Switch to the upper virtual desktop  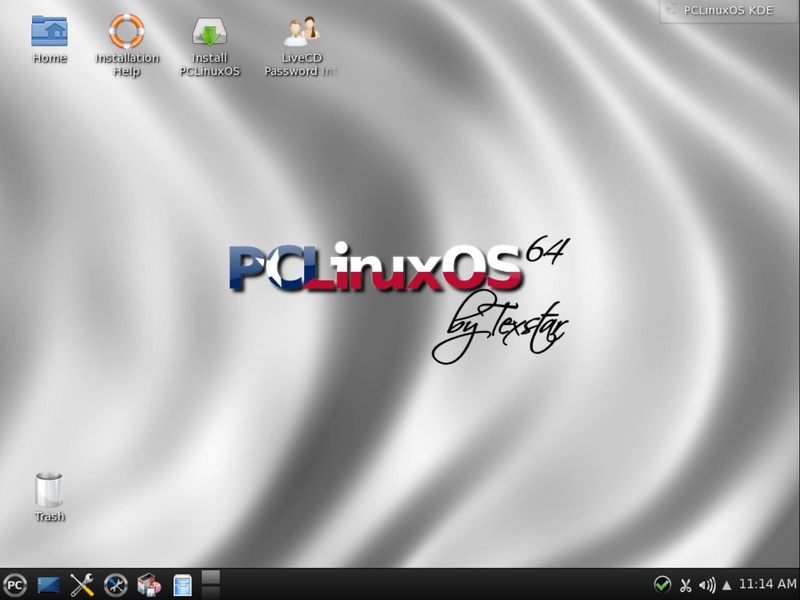[211, 577]
